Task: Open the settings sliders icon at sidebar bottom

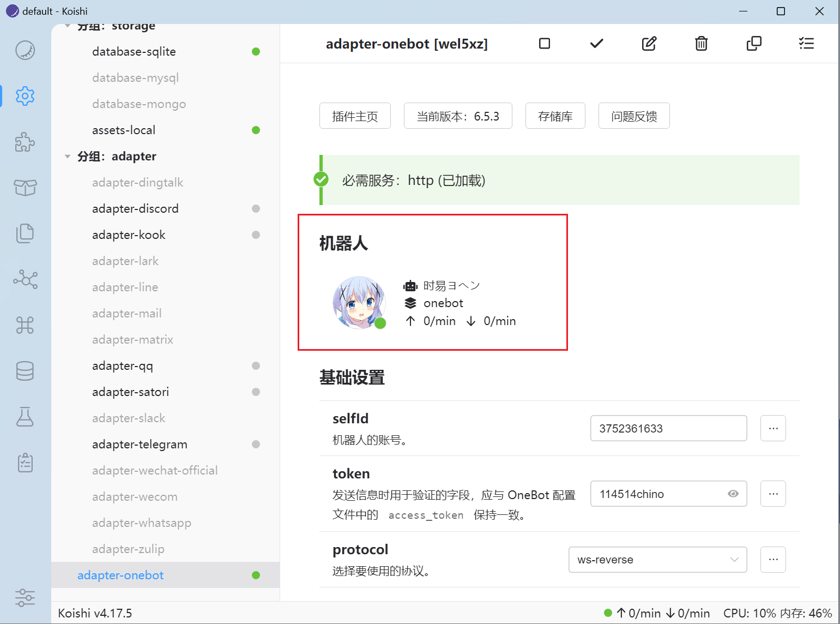Action: coord(25,598)
